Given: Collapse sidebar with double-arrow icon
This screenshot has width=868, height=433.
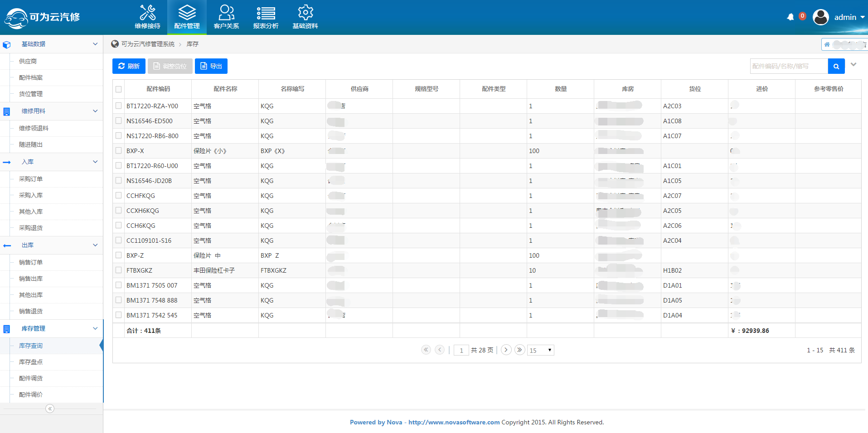Looking at the screenshot, I should tap(50, 409).
